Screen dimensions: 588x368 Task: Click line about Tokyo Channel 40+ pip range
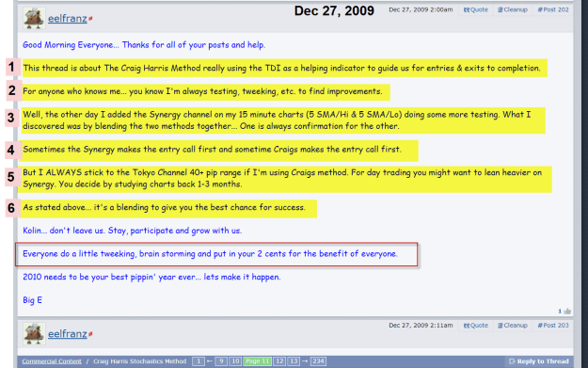[282, 178]
